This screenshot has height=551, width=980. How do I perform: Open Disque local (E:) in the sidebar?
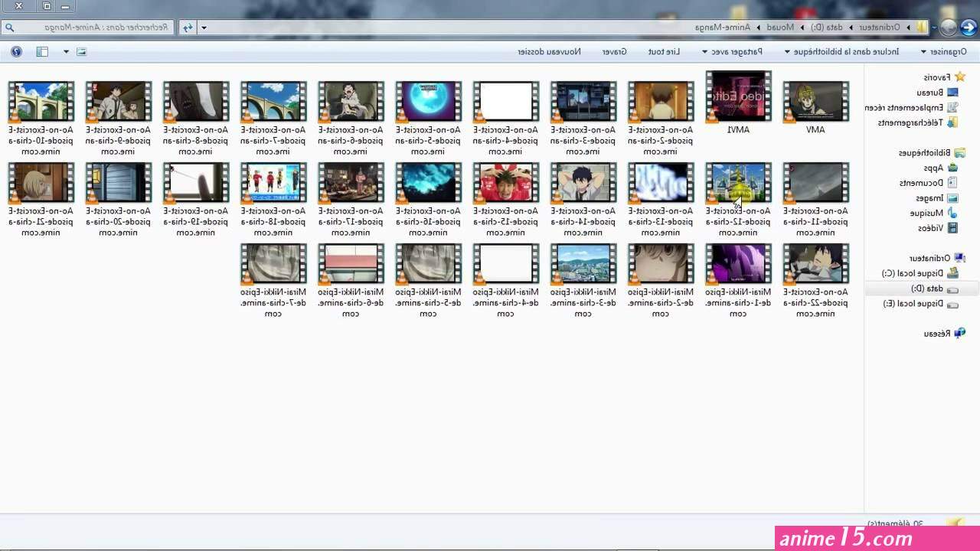920,304
